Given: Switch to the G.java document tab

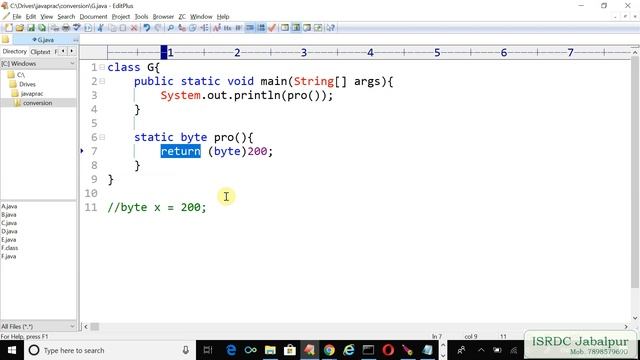Looking at the screenshot, I should tap(45, 40).
